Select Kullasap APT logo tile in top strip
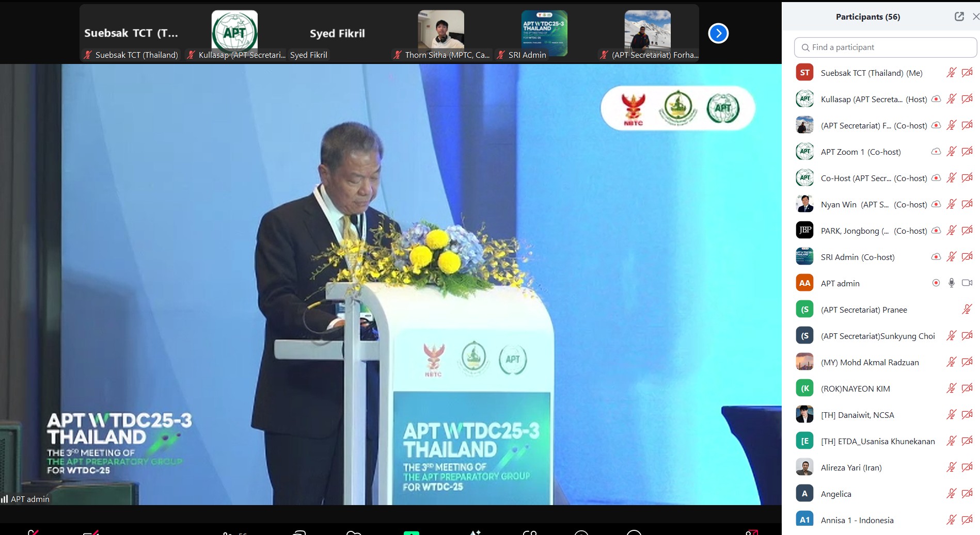The width and height of the screenshot is (980, 535). point(234,33)
